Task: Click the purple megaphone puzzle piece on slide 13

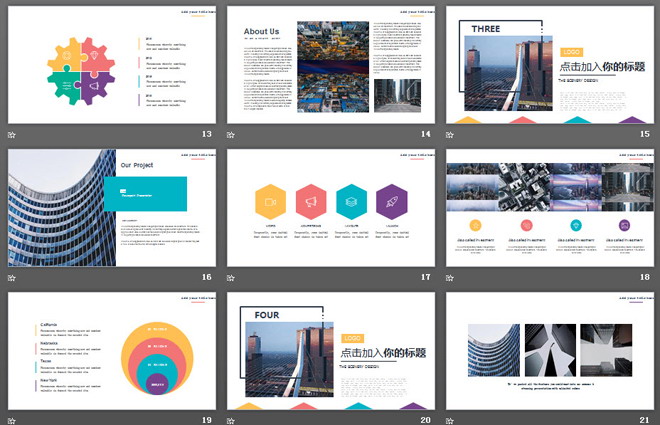Action: point(96,87)
